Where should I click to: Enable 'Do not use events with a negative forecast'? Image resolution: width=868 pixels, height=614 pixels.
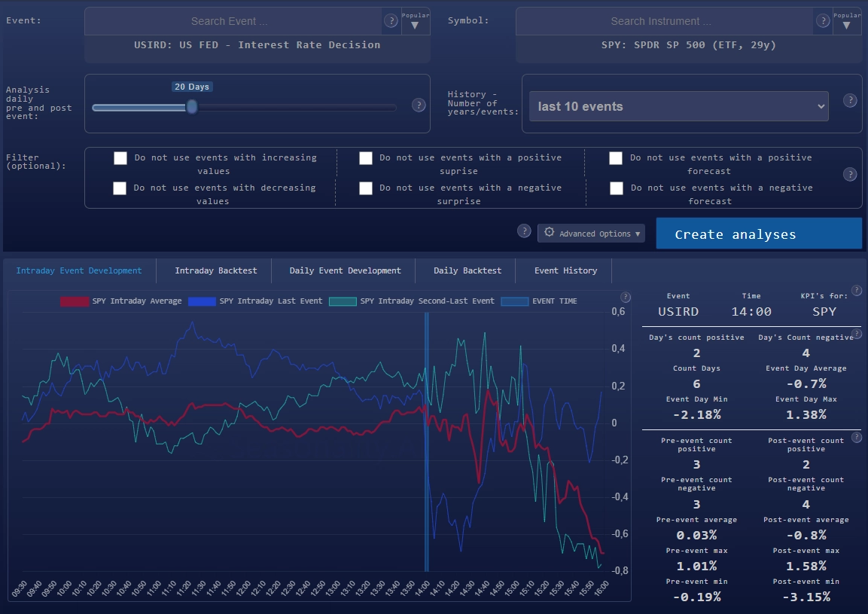[x=617, y=188]
